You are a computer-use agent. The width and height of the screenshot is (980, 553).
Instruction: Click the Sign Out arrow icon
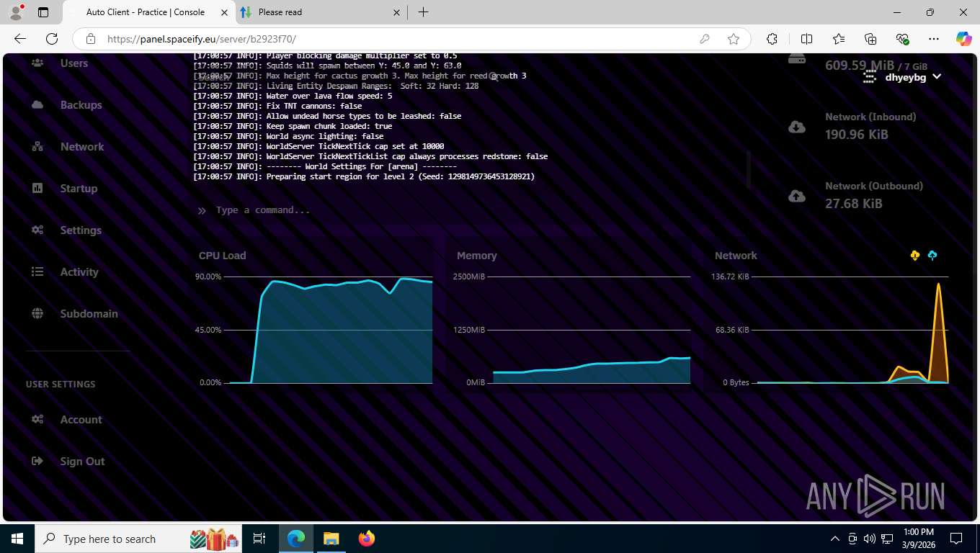[x=37, y=462]
